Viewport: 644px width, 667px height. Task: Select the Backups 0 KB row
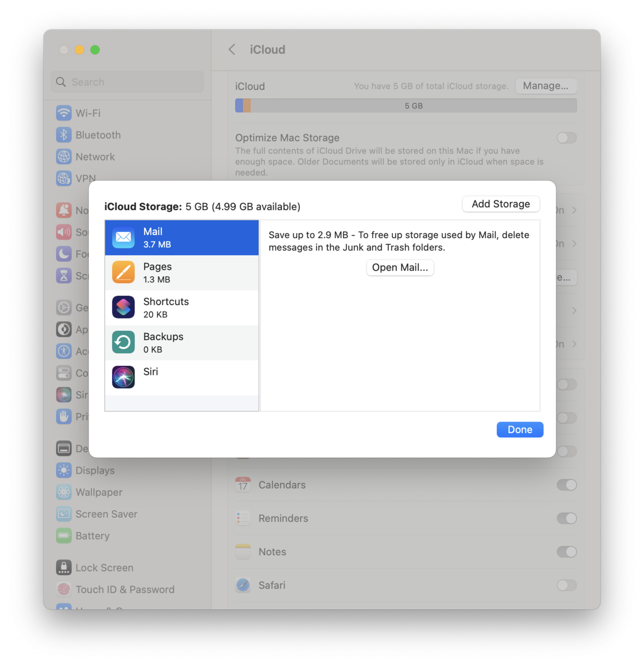coord(182,342)
